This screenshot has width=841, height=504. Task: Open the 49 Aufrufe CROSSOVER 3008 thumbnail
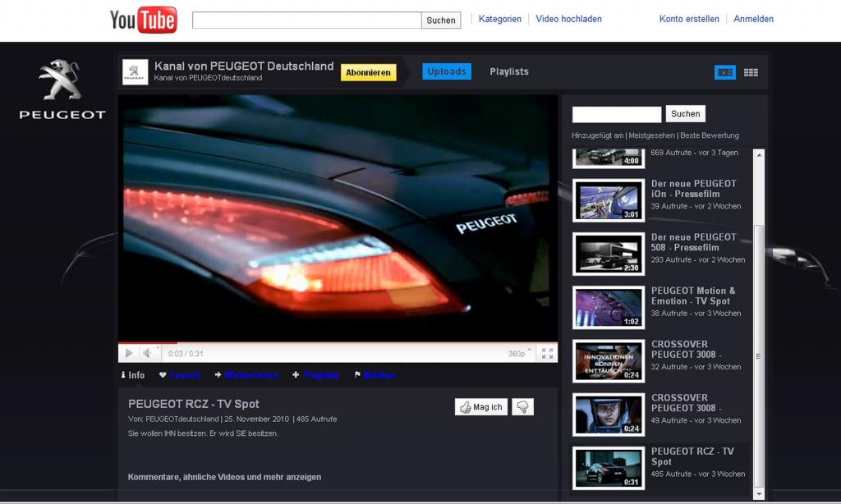(x=609, y=415)
